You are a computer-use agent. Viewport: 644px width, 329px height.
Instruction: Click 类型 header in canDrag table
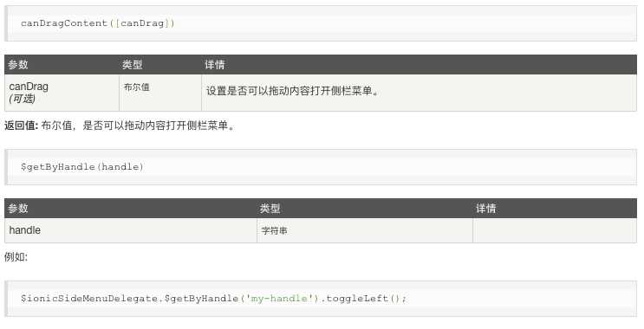[x=133, y=64]
